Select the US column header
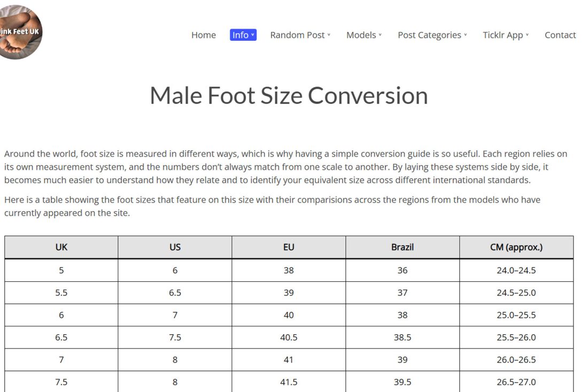Viewport: 588px width, 392px height. click(175, 247)
